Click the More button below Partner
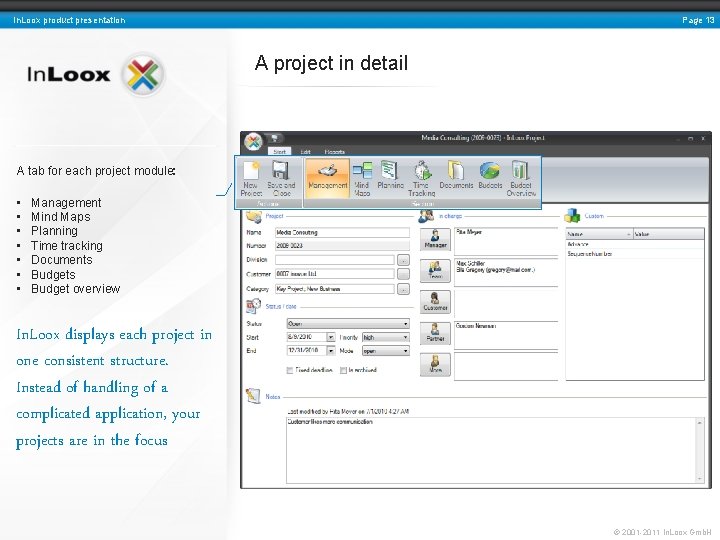 [435, 365]
